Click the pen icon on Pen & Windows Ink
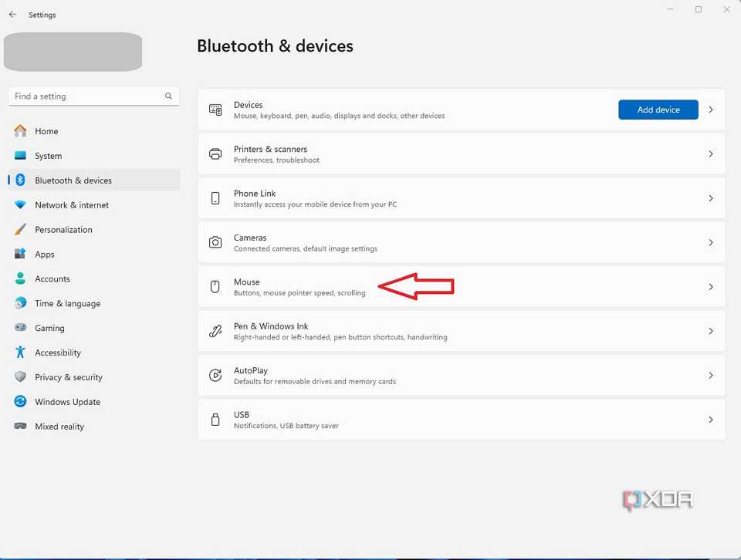741x560 pixels. pyautogui.click(x=215, y=331)
